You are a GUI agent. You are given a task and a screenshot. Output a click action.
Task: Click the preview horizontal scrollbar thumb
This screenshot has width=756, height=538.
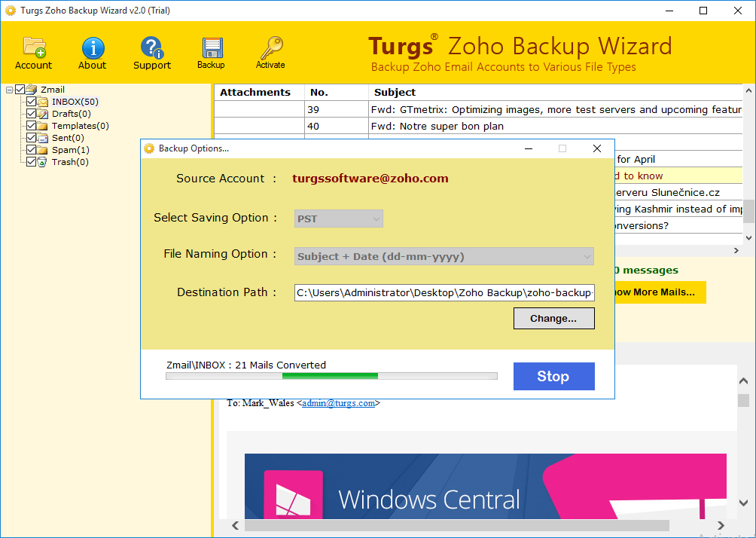pyautogui.click(x=456, y=525)
